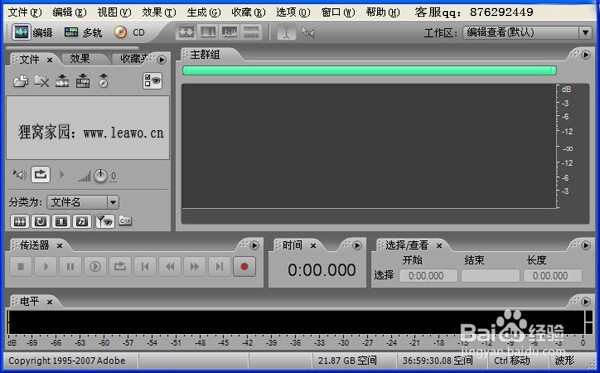Open the 编辑 menu in the menu bar

(x=69, y=13)
